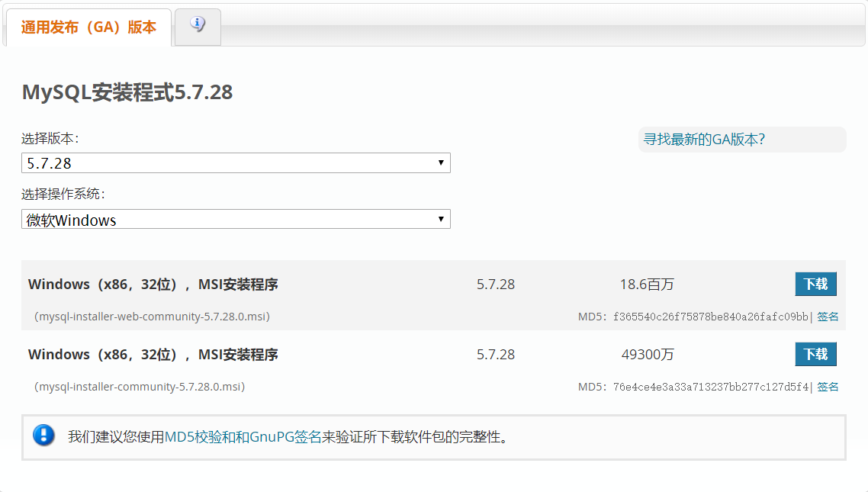Expand the version dropdown arrow
868x492 pixels.
(441, 162)
